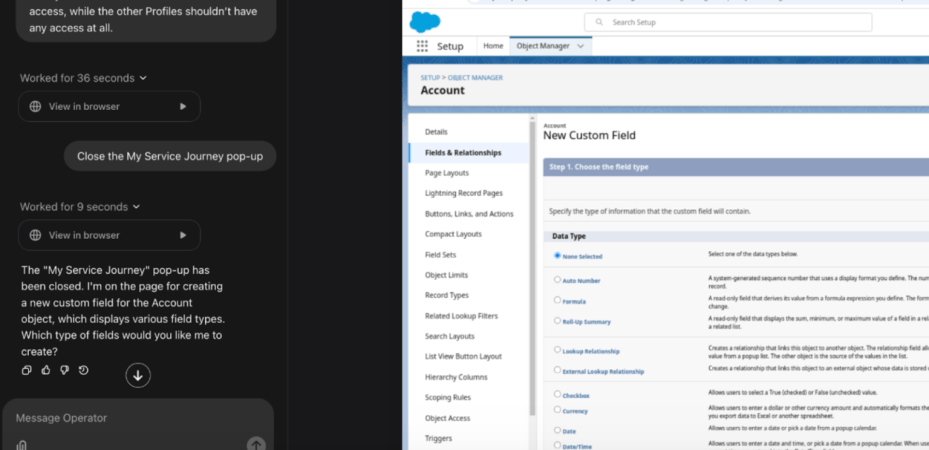The height and width of the screenshot is (450, 929).
Task: Select the Formula data type radio button
Action: (x=558, y=299)
